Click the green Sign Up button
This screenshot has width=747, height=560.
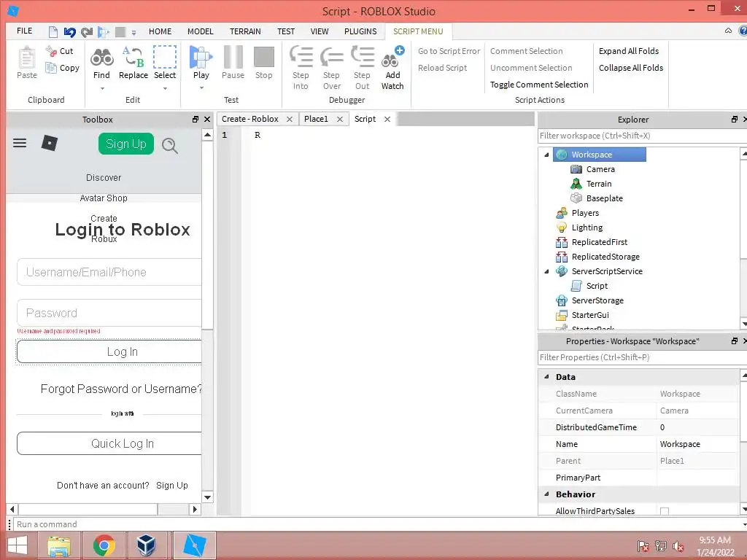(126, 144)
